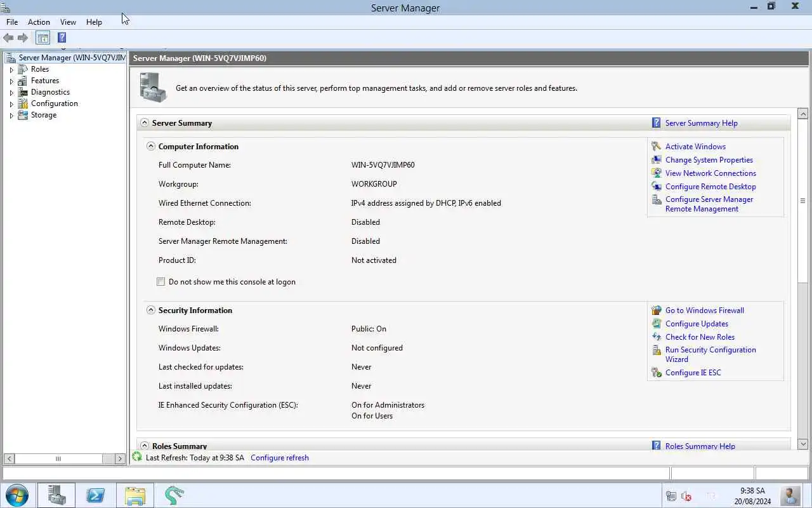
Task: Click the Help toolbar icon
Action: [x=62, y=38]
